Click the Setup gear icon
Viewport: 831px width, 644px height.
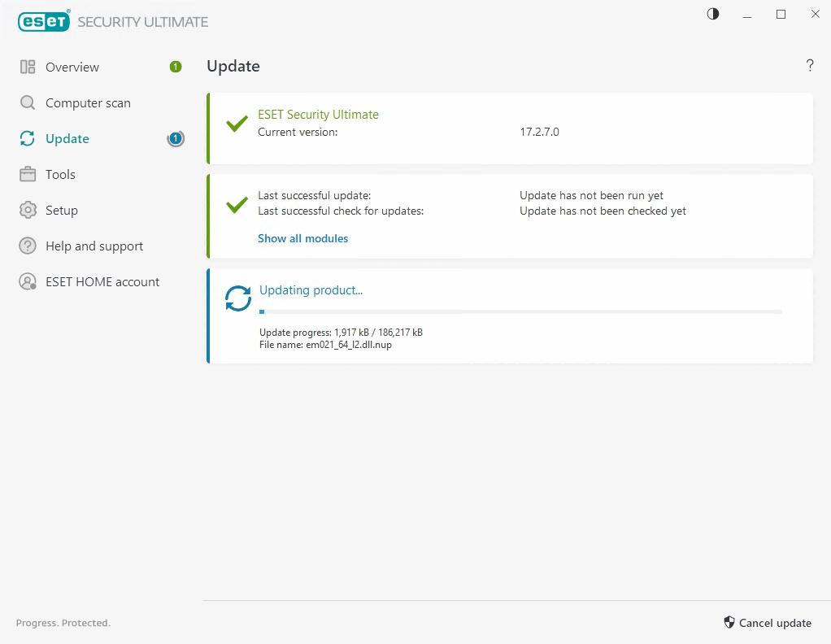coord(28,210)
